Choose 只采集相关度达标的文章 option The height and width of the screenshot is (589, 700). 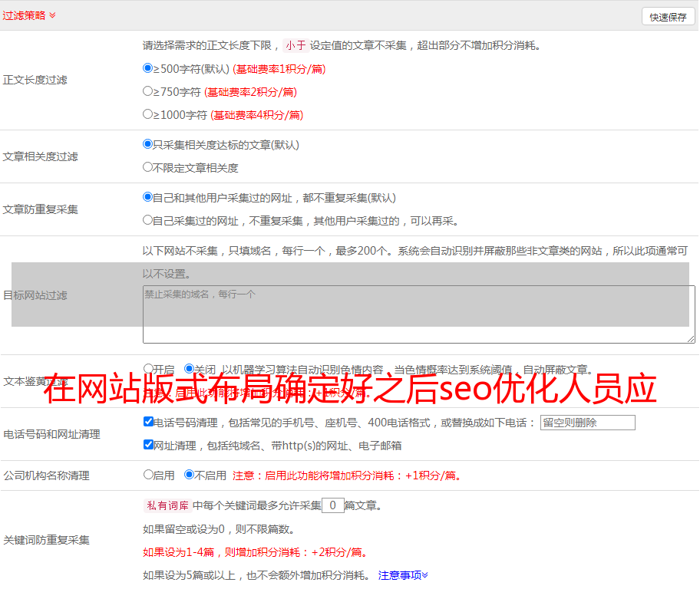148,144
